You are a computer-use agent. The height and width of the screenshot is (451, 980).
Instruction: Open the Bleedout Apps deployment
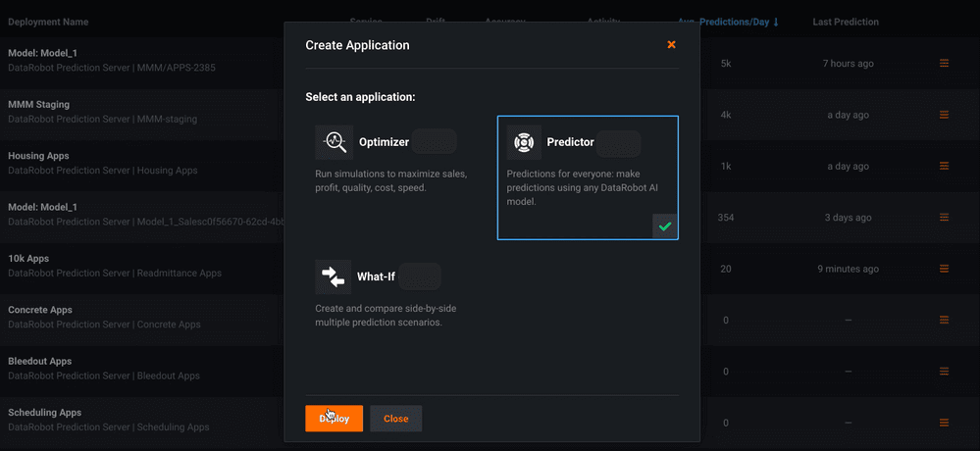point(40,361)
